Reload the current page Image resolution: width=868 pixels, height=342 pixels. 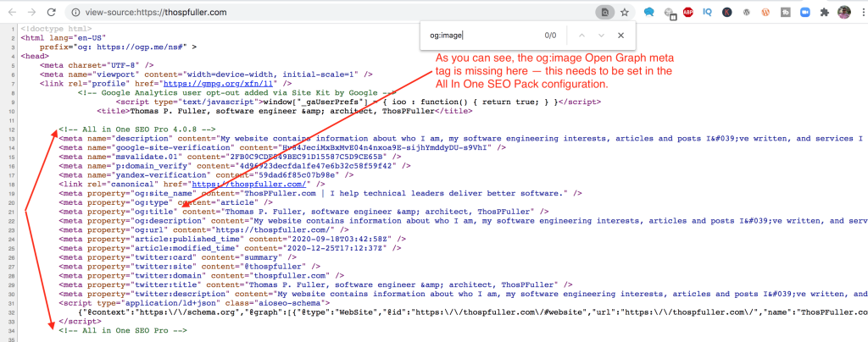tap(51, 12)
